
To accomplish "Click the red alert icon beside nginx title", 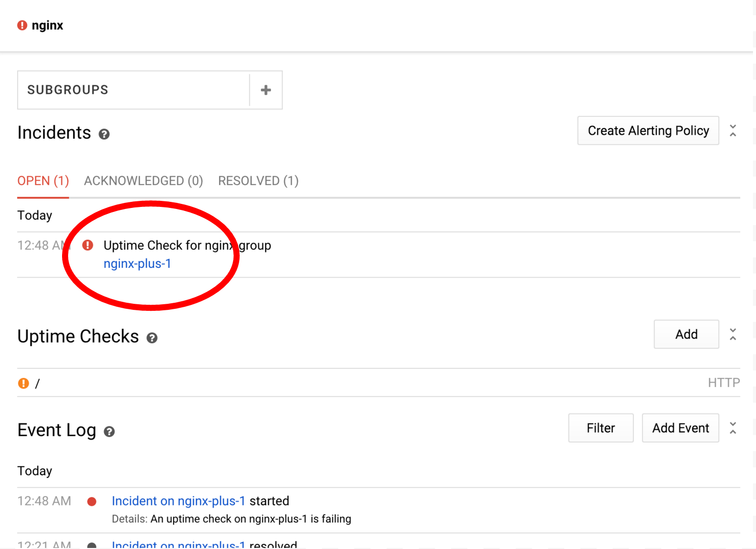I will point(22,25).
